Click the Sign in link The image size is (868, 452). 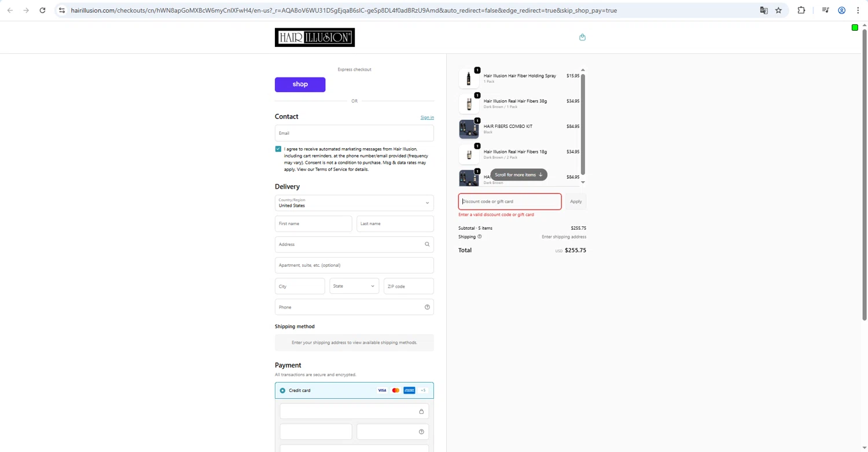tap(427, 117)
